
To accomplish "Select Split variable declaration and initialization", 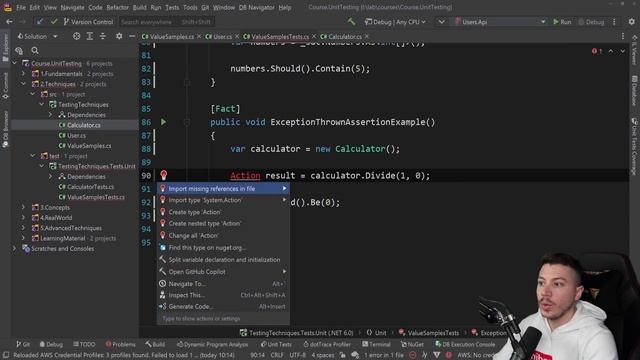I will pyautogui.click(x=223, y=260).
